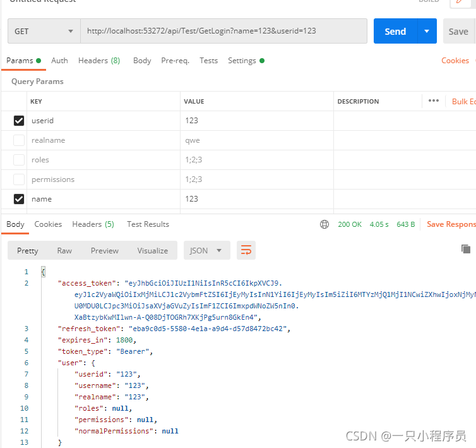Click into the request URL field
The width and height of the screenshot is (476, 448).
(x=223, y=31)
